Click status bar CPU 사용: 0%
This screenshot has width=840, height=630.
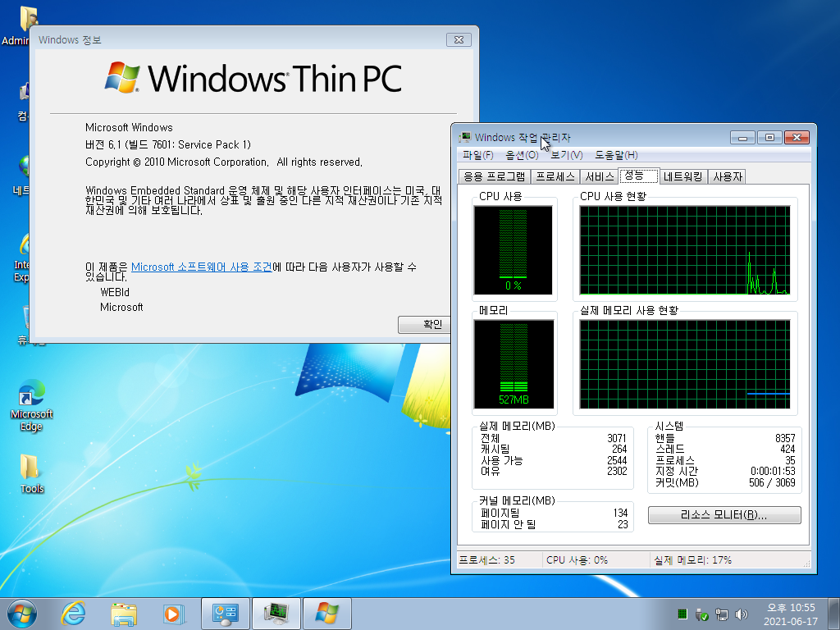point(577,559)
